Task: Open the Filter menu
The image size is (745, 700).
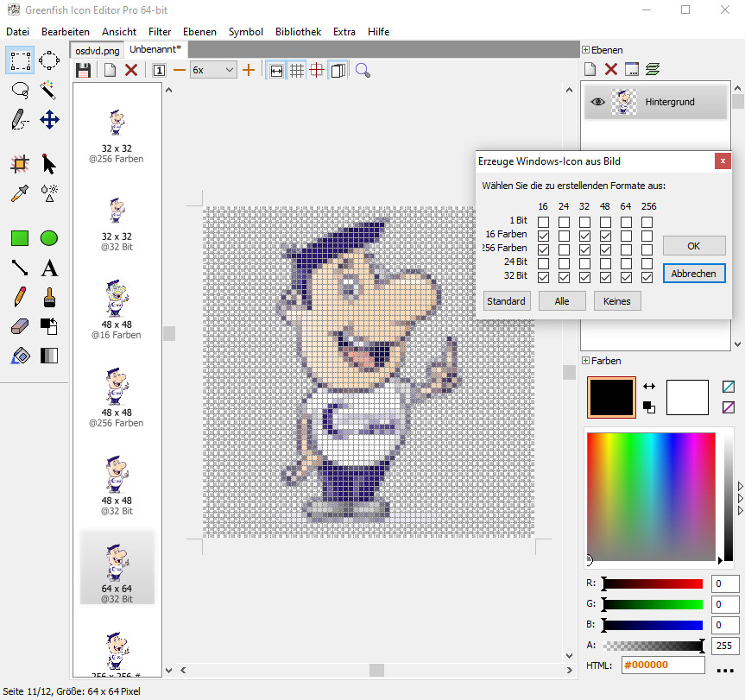Action: coord(159,31)
